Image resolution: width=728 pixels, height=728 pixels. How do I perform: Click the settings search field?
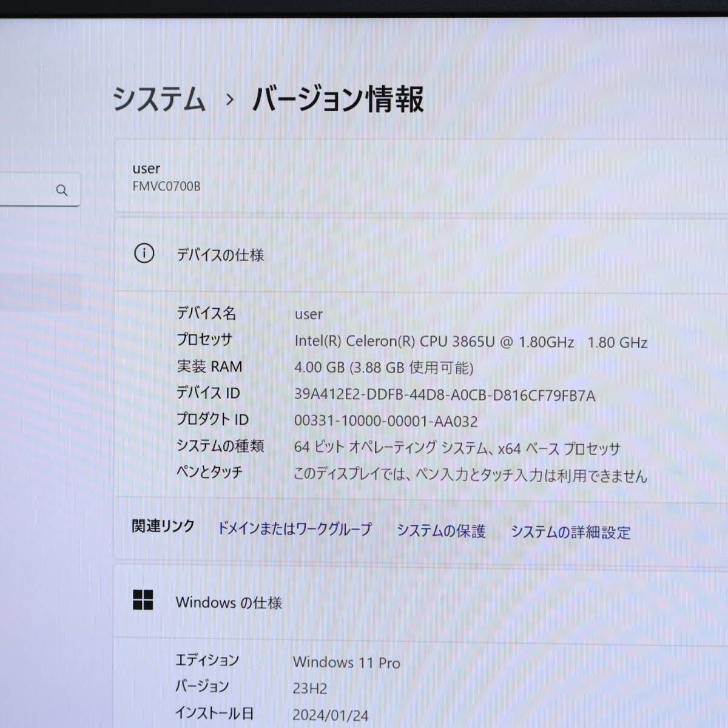(x=40, y=190)
